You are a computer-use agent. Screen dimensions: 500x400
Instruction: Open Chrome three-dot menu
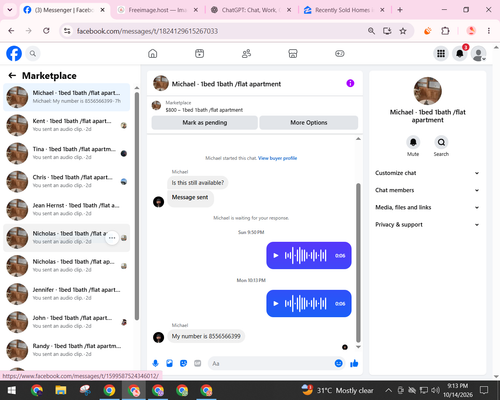click(x=489, y=31)
